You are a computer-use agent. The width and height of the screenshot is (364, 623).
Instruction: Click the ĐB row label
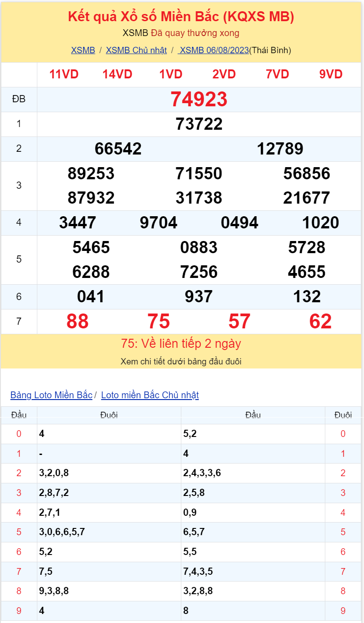19,99
